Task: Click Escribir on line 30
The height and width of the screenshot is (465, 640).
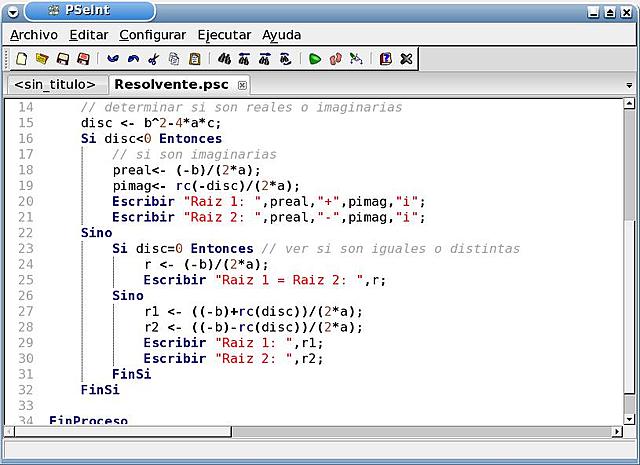Action: [175, 358]
